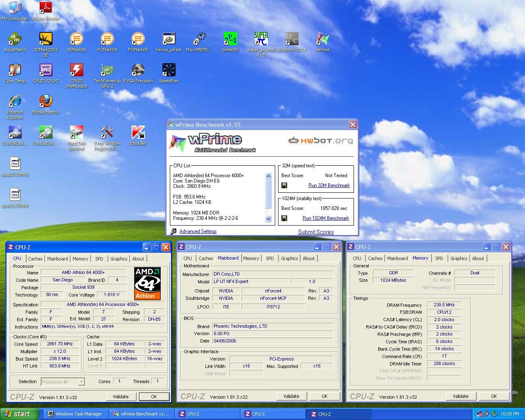Launch UCBench 2011 desktop icon
Image resolution: width=525 pixels, height=420 pixels.
292,41
